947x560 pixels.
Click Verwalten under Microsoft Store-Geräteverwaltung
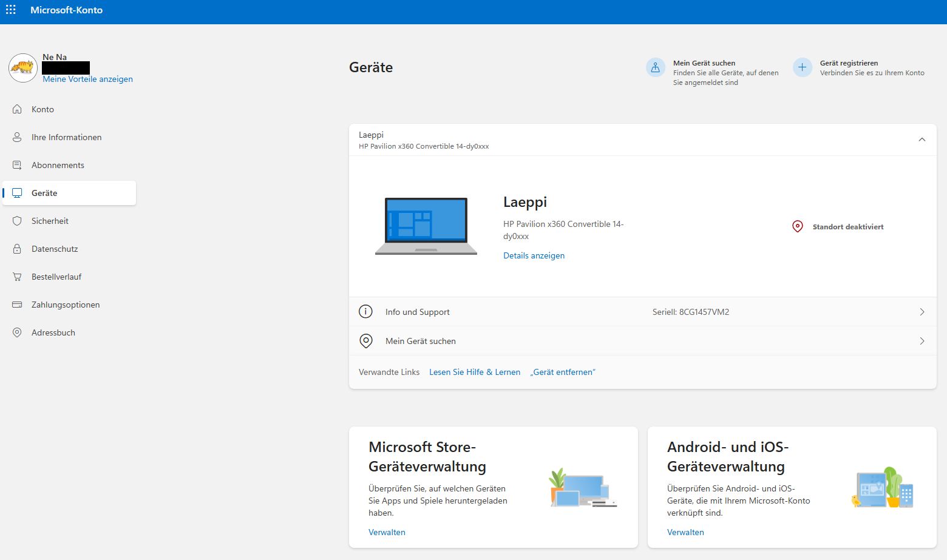(x=387, y=532)
